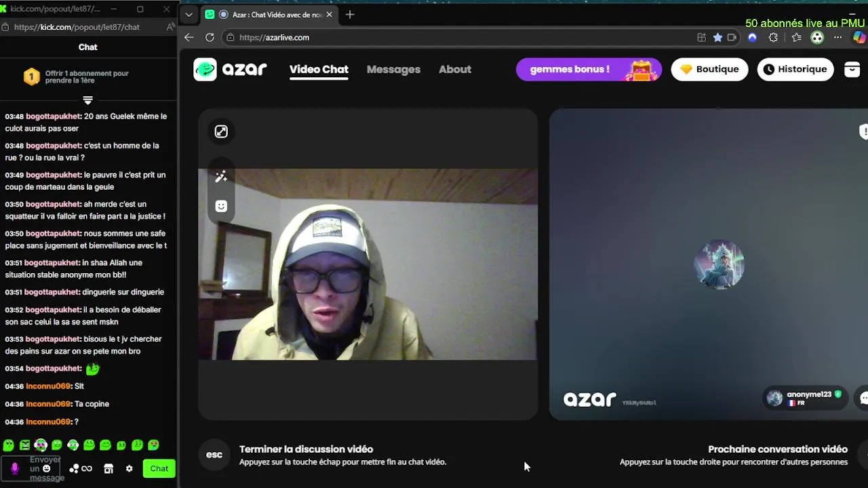The width and height of the screenshot is (868, 488).
Task: Click the green emote in the 03:54 message
Action: coord(92,369)
